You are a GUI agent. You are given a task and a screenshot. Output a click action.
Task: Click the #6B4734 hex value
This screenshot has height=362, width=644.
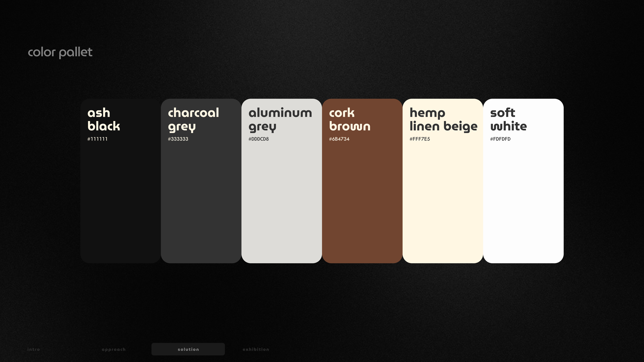[x=339, y=139]
